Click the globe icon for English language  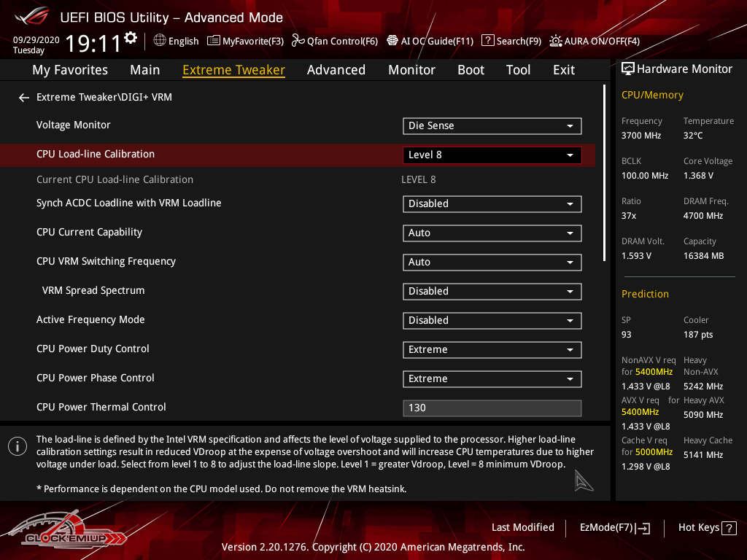pos(160,41)
